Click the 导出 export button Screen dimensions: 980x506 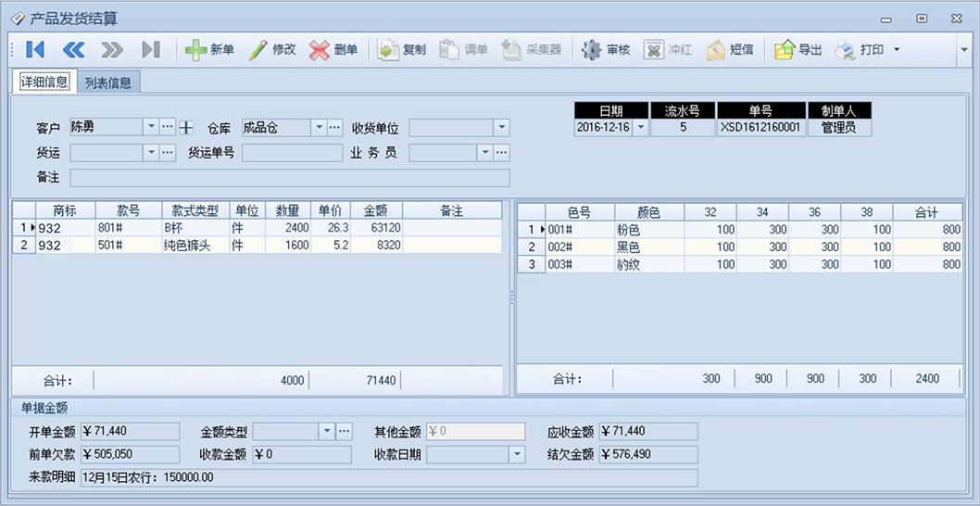[798, 50]
